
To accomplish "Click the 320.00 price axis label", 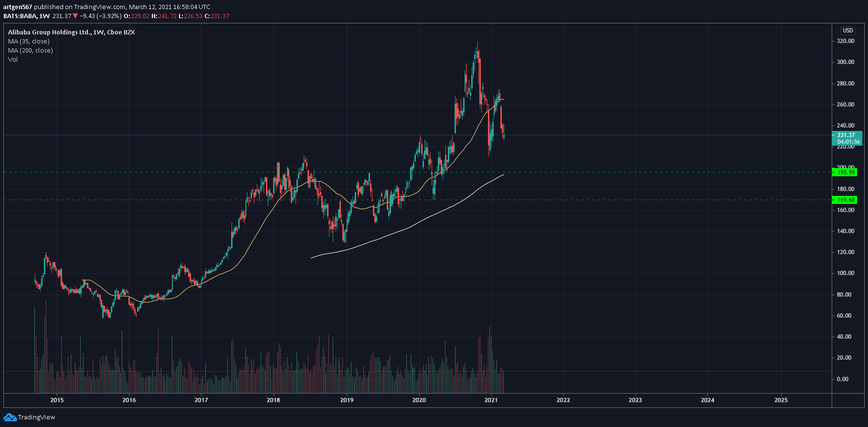I will click(x=846, y=42).
